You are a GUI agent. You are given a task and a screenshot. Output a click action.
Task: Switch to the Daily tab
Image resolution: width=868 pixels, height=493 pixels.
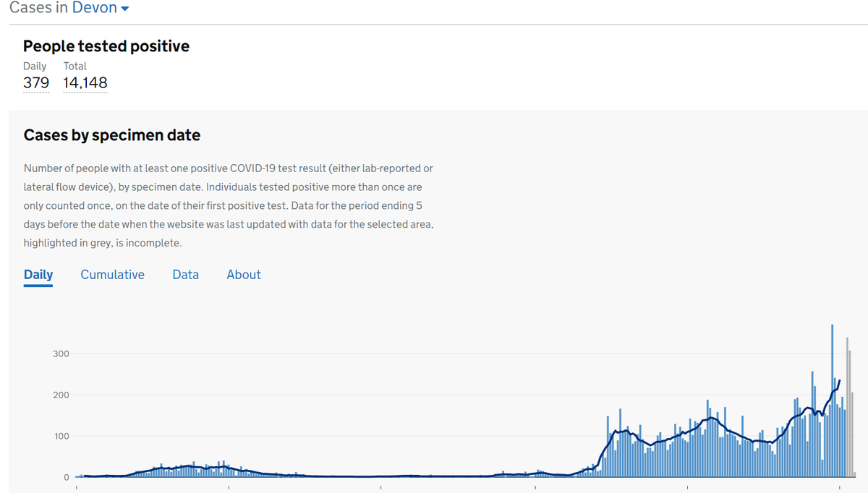pos(38,275)
